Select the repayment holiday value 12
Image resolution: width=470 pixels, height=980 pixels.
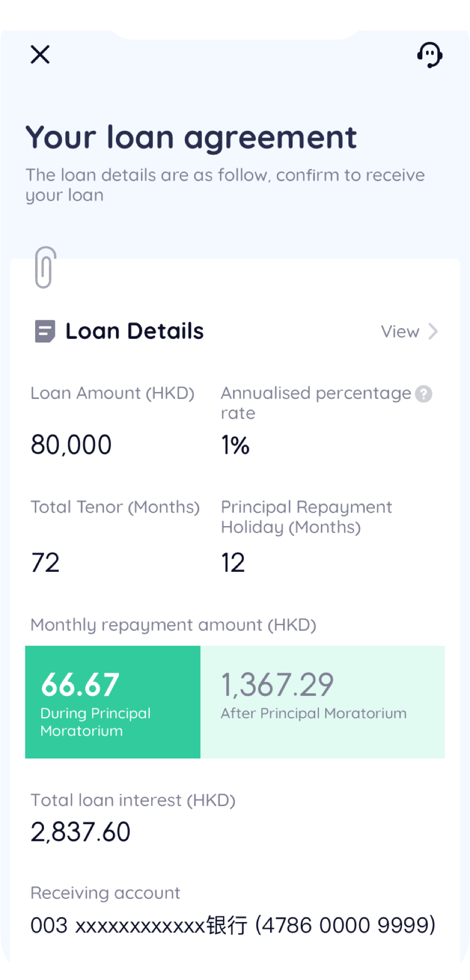click(x=233, y=563)
